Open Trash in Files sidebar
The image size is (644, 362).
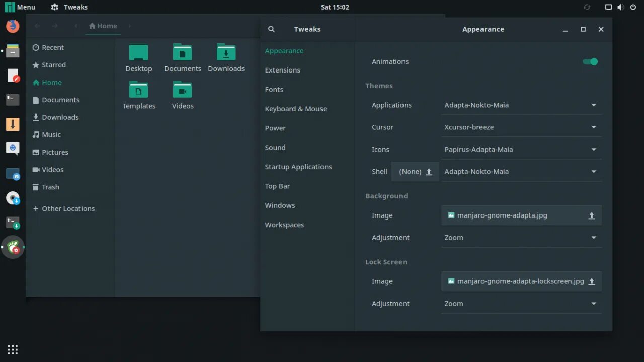pyautogui.click(x=70, y=187)
